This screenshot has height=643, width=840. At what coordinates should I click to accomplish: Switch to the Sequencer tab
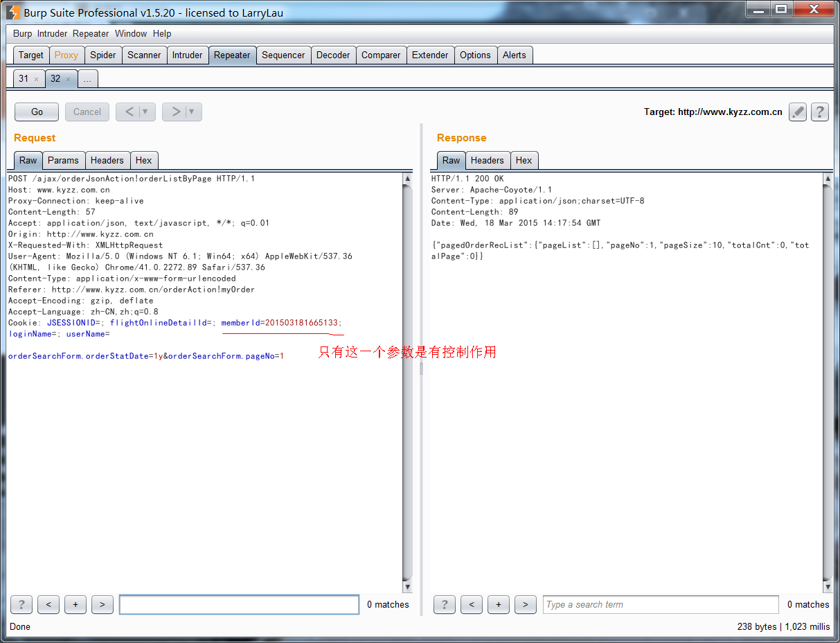click(x=283, y=55)
